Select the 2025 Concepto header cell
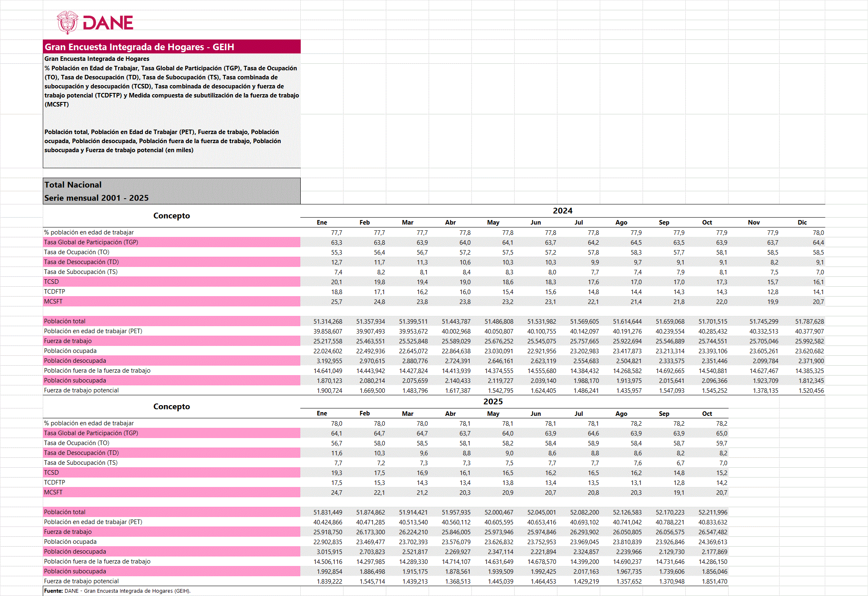This screenshot has width=868, height=596. 172,406
